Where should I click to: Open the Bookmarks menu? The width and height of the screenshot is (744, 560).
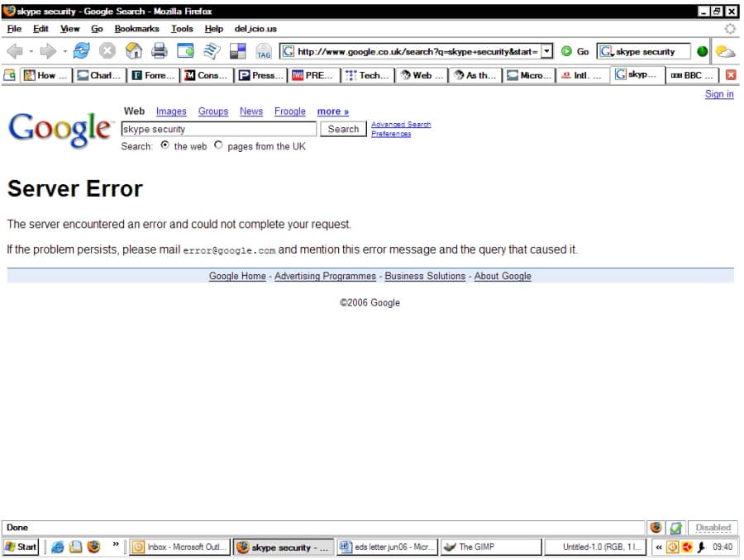(x=136, y=29)
